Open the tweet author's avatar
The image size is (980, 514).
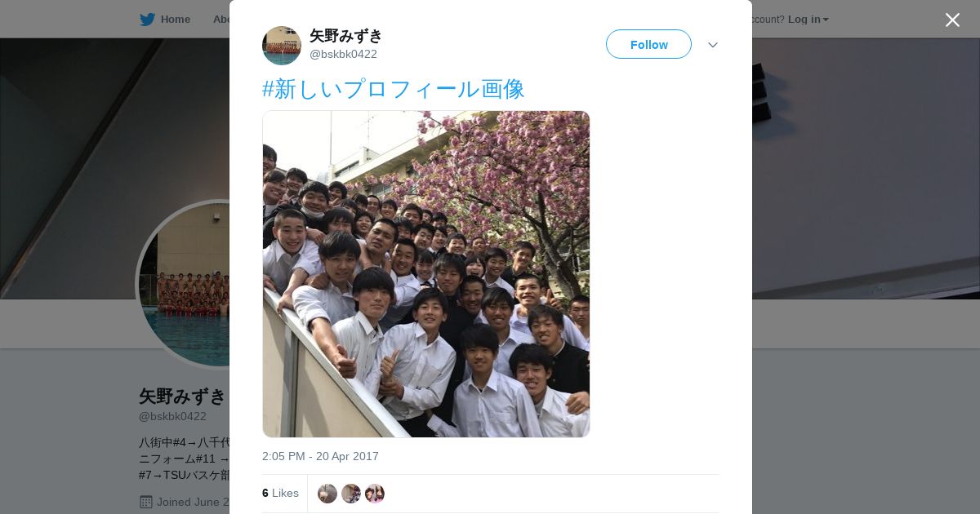(282, 45)
